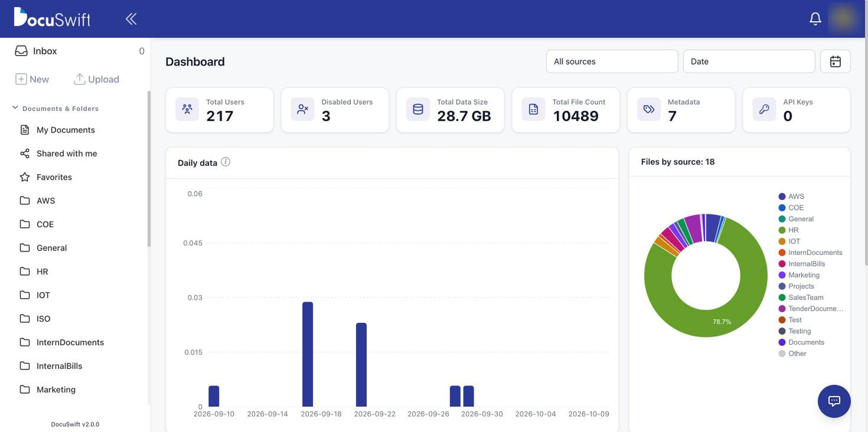Viewport: 868px width, 432px height.
Task: Collapse the sidebar with double-chevron icon
Action: coord(131,19)
